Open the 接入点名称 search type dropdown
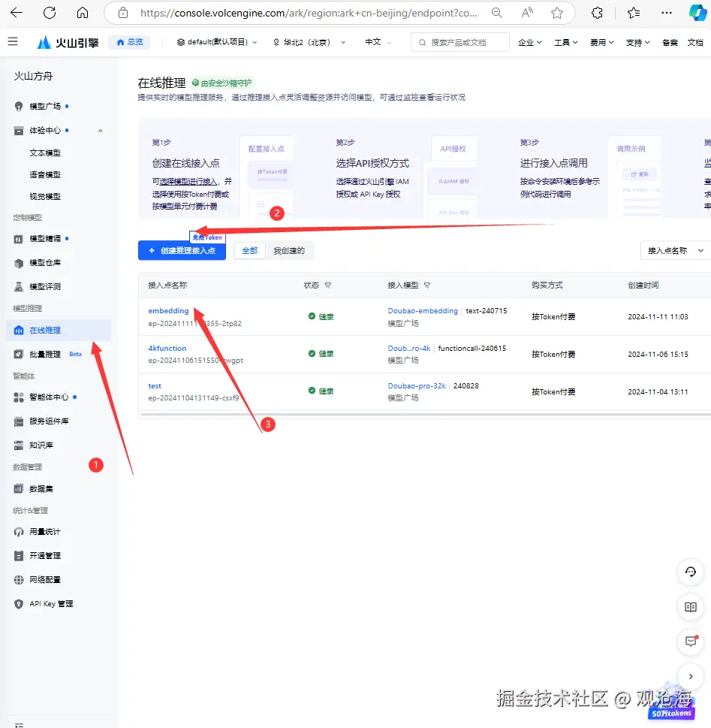Screen dimensions: 711x728 (x=676, y=251)
